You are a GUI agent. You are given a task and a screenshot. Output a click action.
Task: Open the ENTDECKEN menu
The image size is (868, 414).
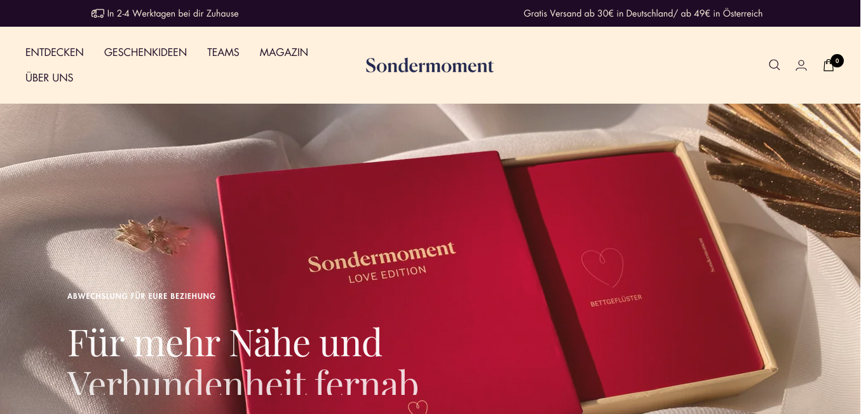[55, 52]
